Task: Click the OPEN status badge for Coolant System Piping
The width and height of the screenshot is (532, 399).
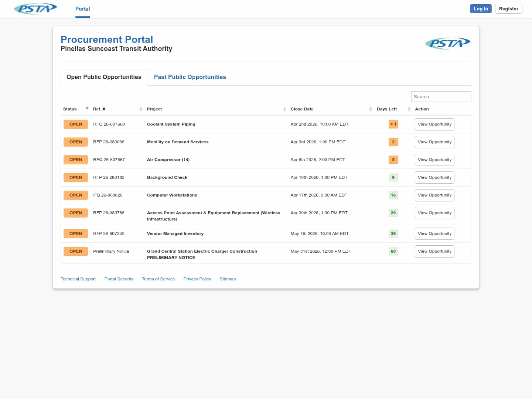Action: (76, 124)
